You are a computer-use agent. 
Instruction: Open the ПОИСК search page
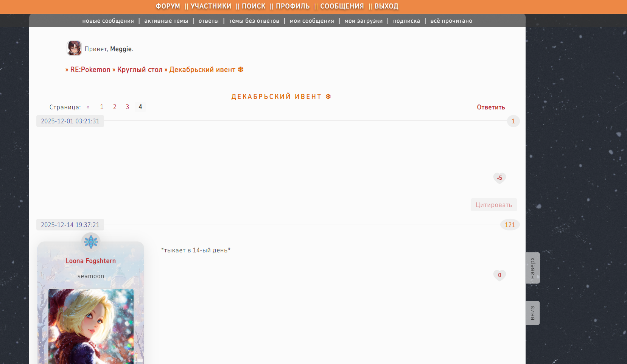pyautogui.click(x=254, y=6)
